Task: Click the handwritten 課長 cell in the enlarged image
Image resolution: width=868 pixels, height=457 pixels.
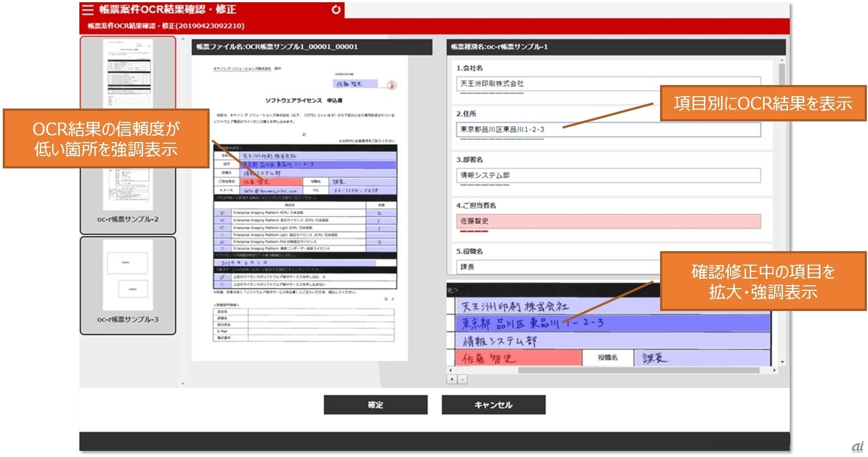Action: pyautogui.click(x=703, y=358)
